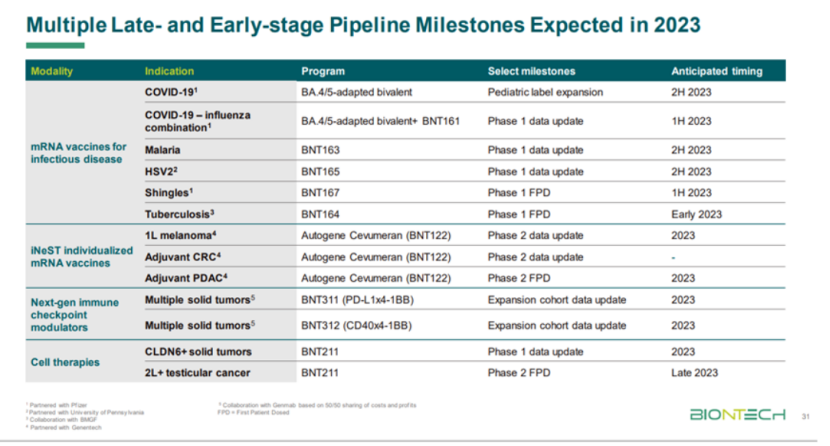This screenshot has width=830, height=446.
Task: Select the mRNA vaccines for infectious disease label
Action: [x=78, y=153]
